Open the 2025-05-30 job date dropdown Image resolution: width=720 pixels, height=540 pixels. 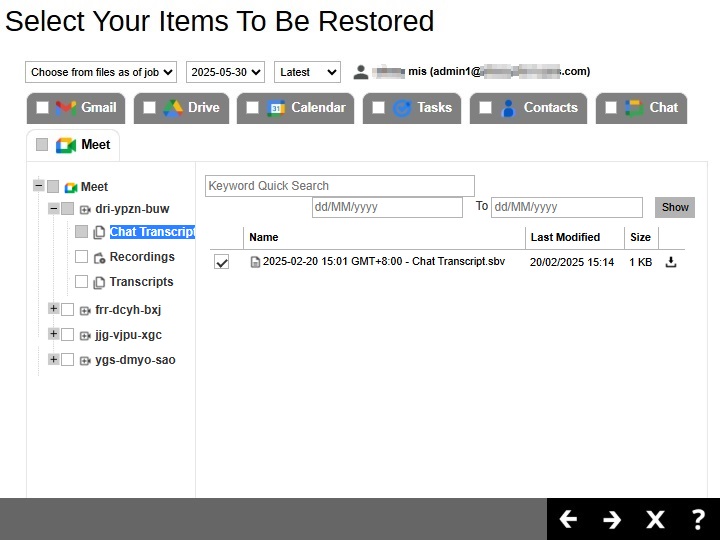(x=225, y=72)
